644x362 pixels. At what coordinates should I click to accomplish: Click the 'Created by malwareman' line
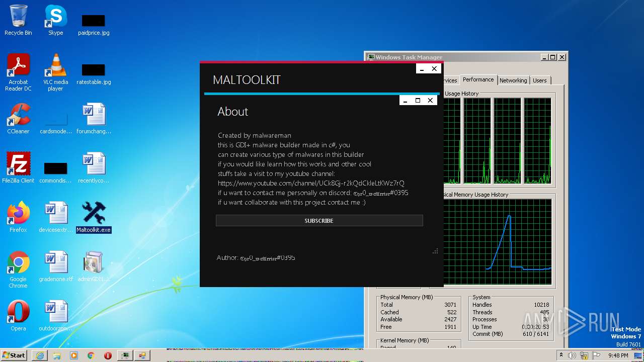click(x=255, y=135)
